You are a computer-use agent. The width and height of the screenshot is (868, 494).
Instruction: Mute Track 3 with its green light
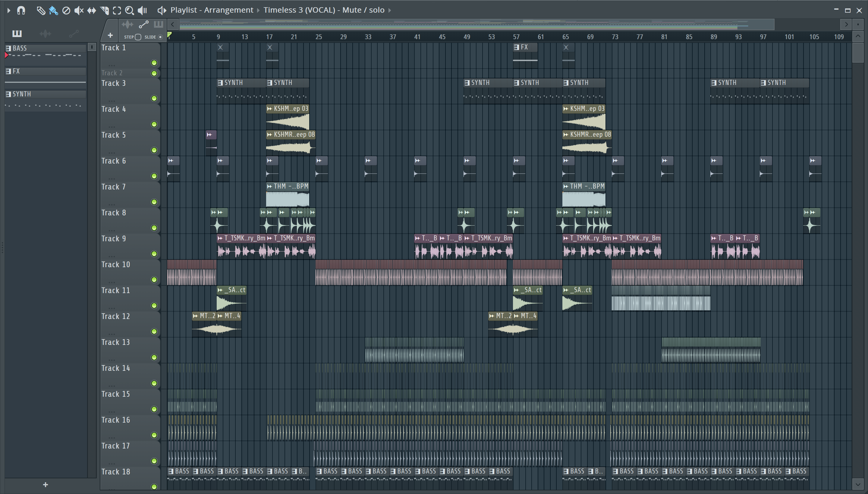[x=154, y=98]
